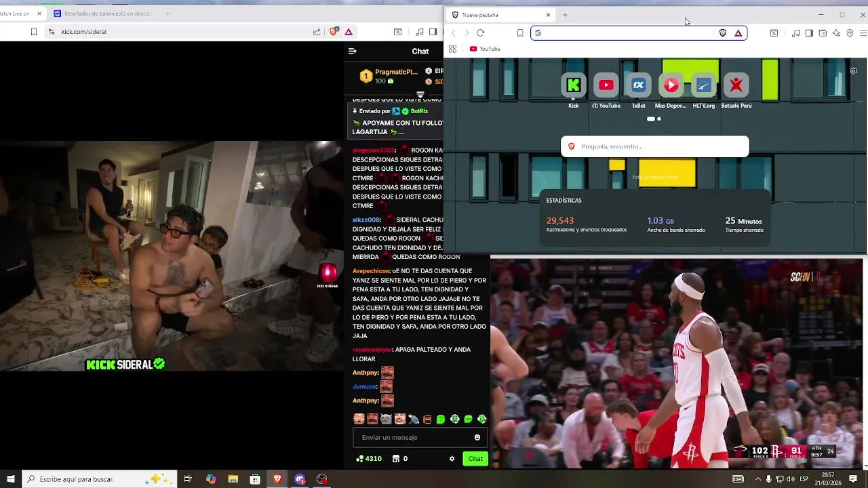This screenshot has width=868, height=488.
Task: Bookmark the kick.com/sideral page
Action: tap(33, 31)
